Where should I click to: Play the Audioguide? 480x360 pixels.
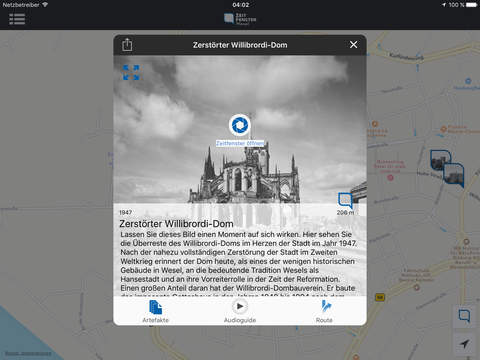[x=240, y=311]
